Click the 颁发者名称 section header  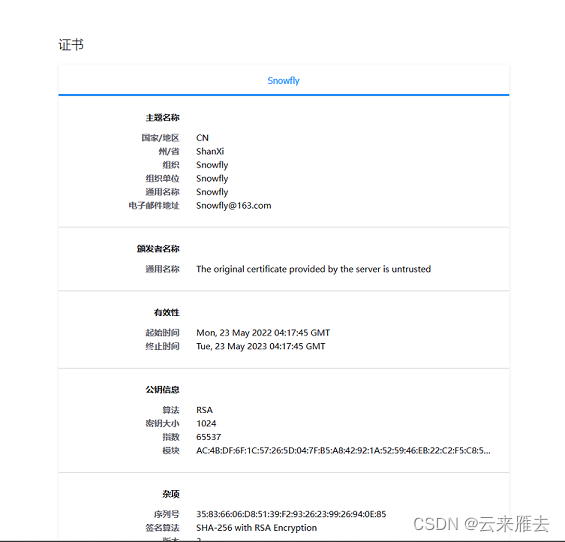(x=158, y=249)
